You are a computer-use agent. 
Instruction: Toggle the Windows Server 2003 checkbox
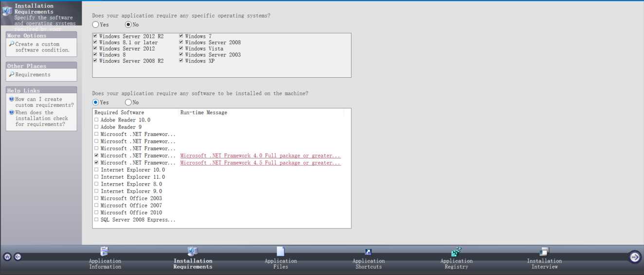pyautogui.click(x=181, y=54)
